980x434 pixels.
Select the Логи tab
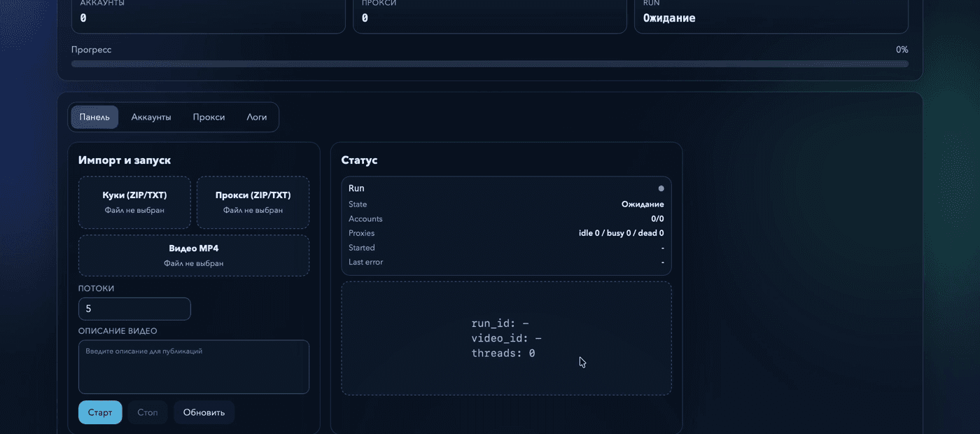click(257, 117)
